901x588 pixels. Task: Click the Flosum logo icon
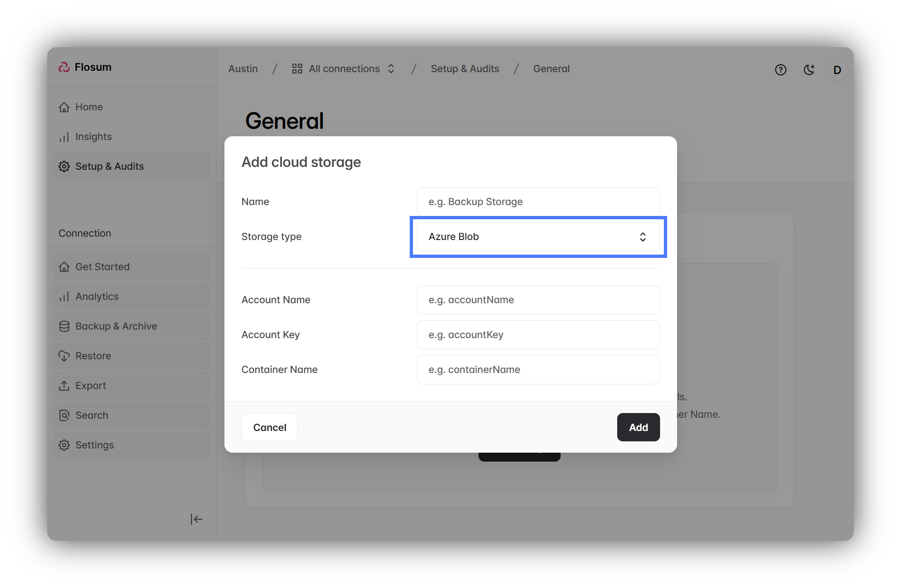64,67
